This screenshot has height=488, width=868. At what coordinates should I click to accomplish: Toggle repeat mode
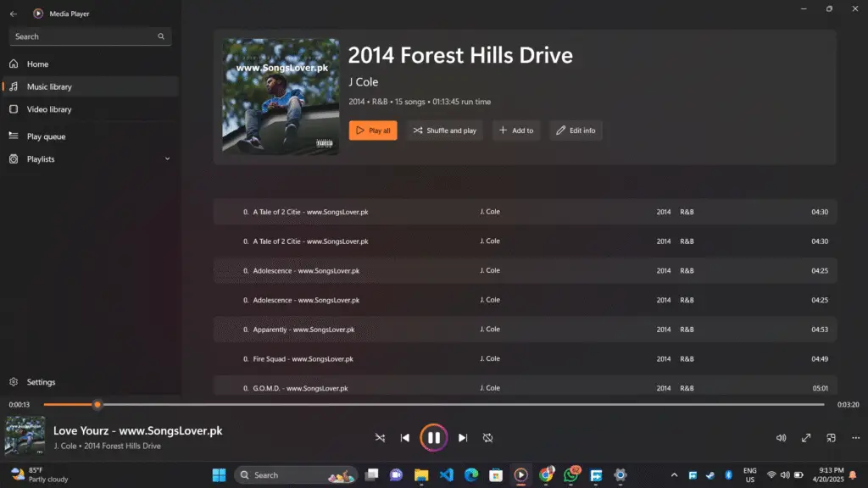click(487, 438)
